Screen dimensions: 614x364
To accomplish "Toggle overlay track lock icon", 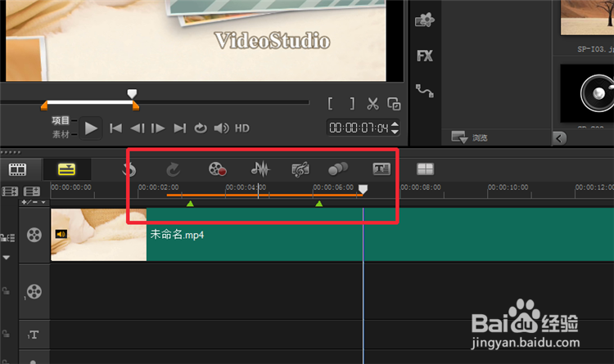I will tap(6, 291).
